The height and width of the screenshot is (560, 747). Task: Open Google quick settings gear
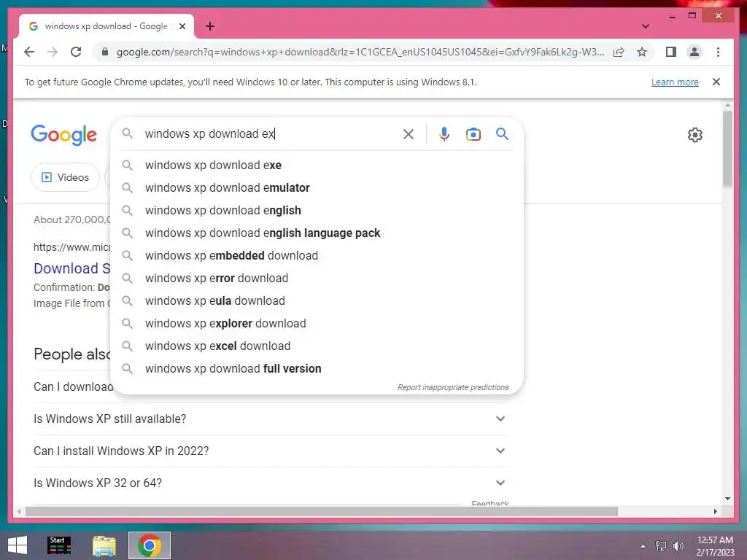click(x=695, y=135)
